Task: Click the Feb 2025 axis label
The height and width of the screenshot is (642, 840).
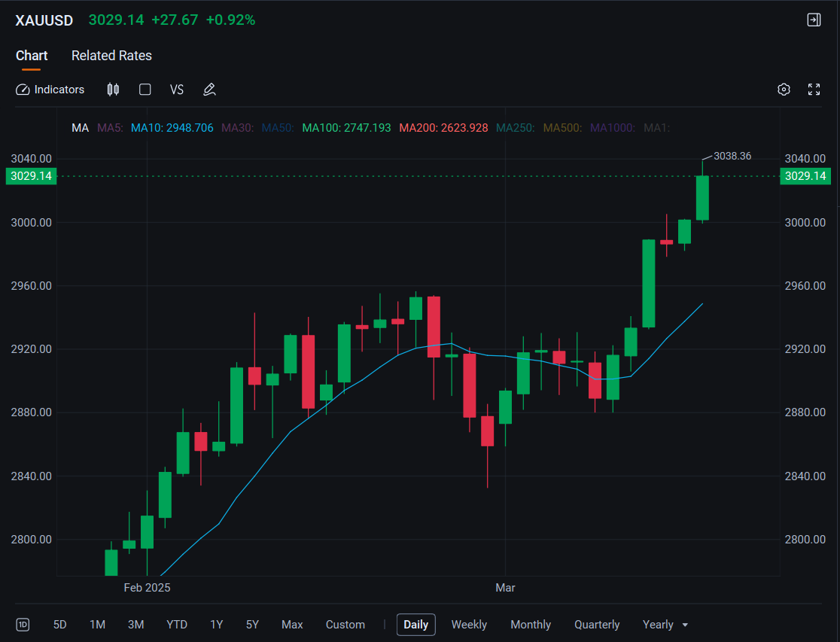Action: coord(147,588)
